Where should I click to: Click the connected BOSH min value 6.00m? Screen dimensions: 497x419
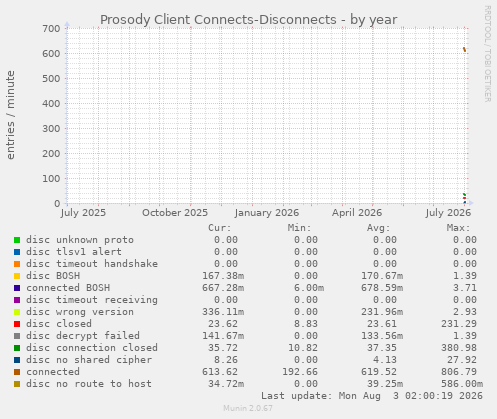(x=309, y=288)
